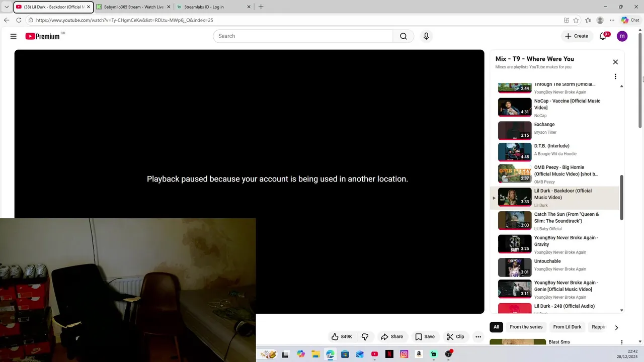
Task: Reload the page
Action: click(19, 20)
